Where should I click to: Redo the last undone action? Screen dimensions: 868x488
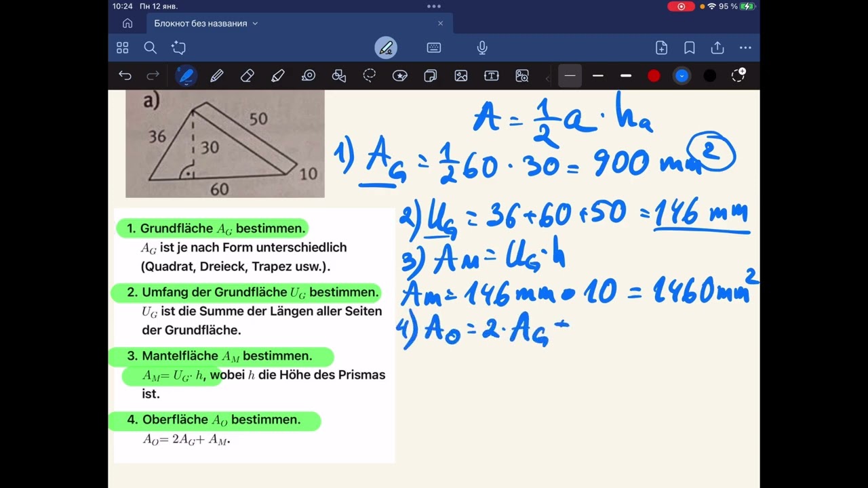(x=153, y=75)
